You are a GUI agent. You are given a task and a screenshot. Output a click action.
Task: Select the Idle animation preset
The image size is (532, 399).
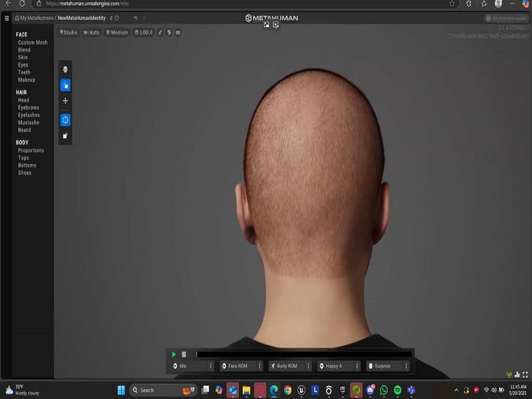pyautogui.click(x=189, y=366)
